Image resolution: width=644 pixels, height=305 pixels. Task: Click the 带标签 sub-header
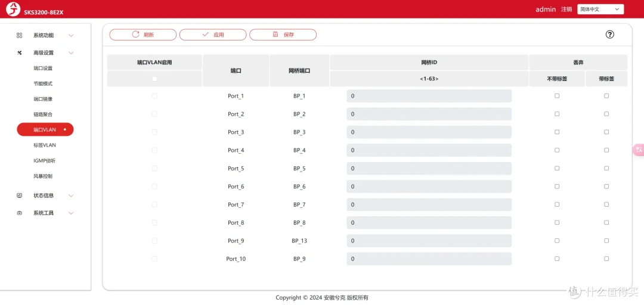pyautogui.click(x=606, y=79)
